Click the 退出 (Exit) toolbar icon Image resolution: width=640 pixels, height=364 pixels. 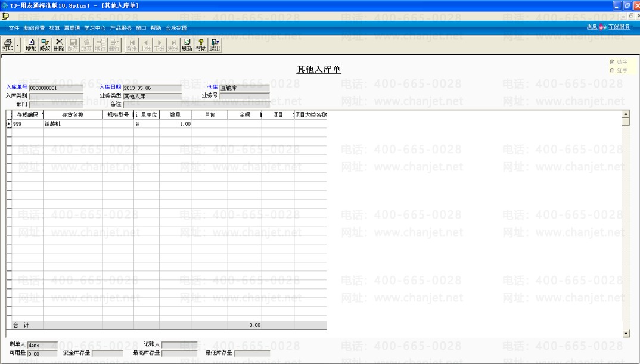coord(215,45)
